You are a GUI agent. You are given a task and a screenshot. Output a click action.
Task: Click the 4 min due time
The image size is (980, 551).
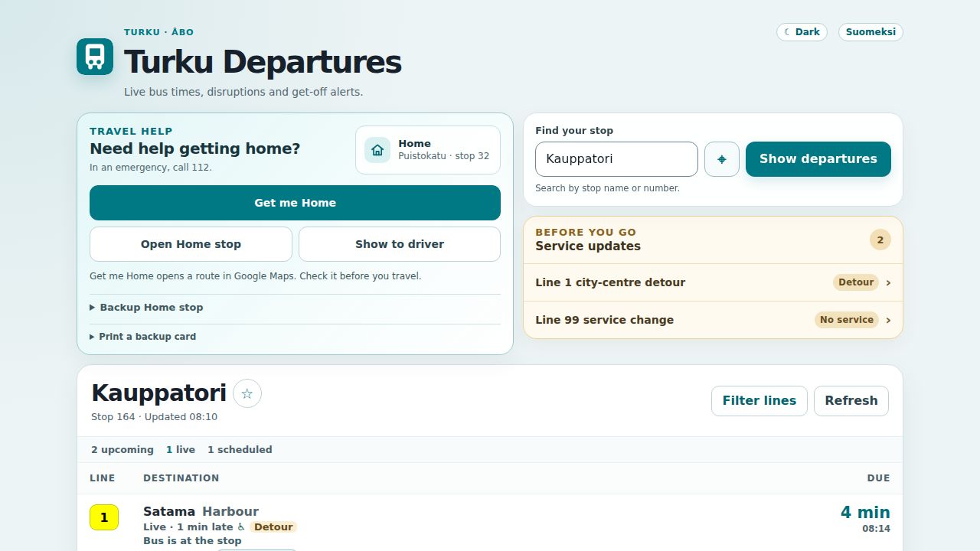[x=865, y=512]
